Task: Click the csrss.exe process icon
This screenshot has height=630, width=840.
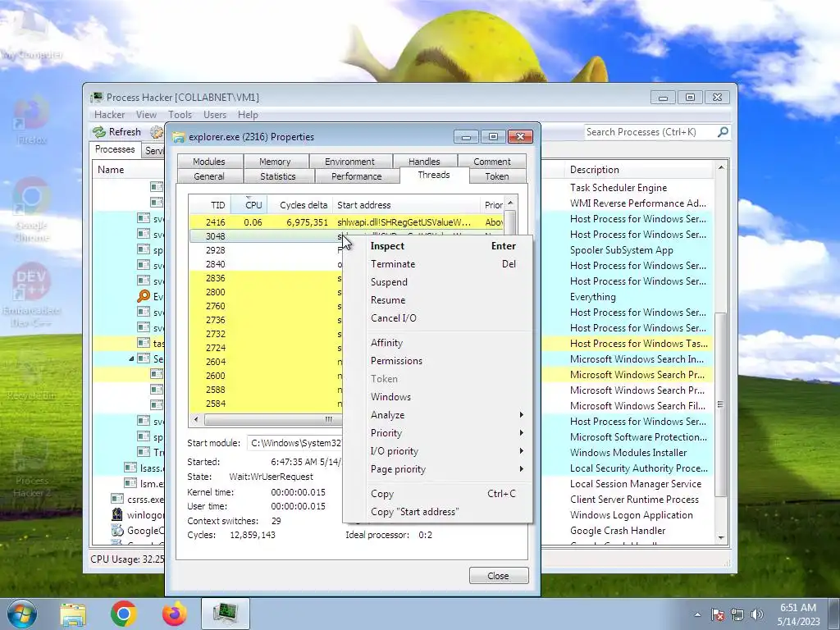Action: pyautogui.click(x=116, y=499)
